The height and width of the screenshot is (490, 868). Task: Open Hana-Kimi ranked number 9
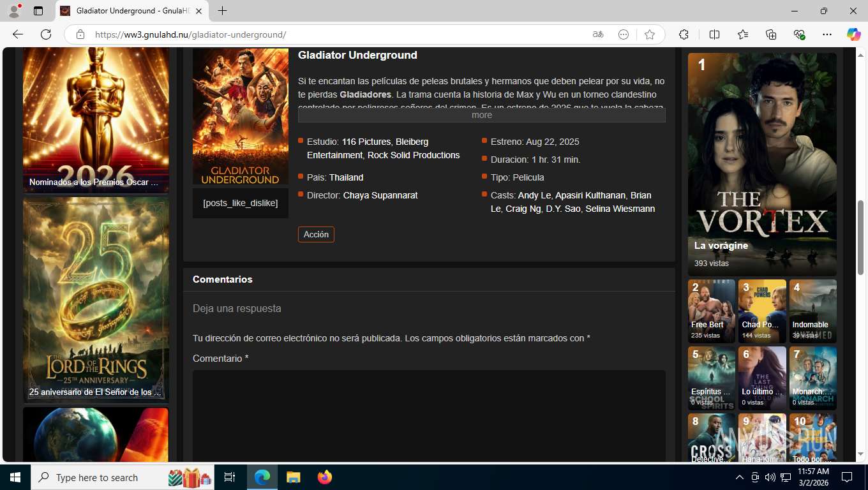(x=762, y=438)
